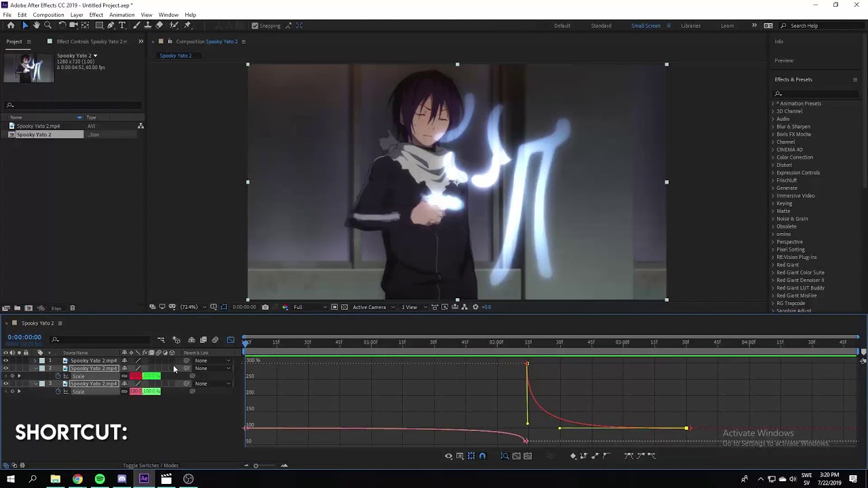Toggle the Snapping checkbox
Image resolution: width=868 pixels, height=488 pixels.
(255, 26)
